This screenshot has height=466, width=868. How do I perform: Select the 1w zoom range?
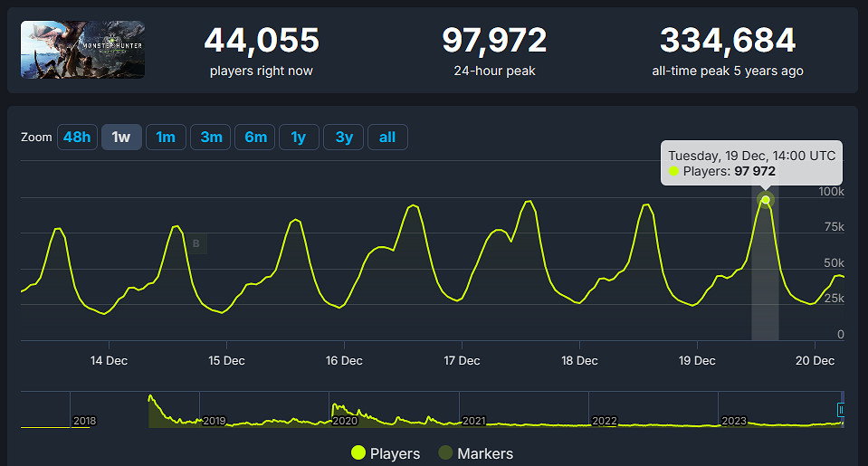(x=121, y=138)
